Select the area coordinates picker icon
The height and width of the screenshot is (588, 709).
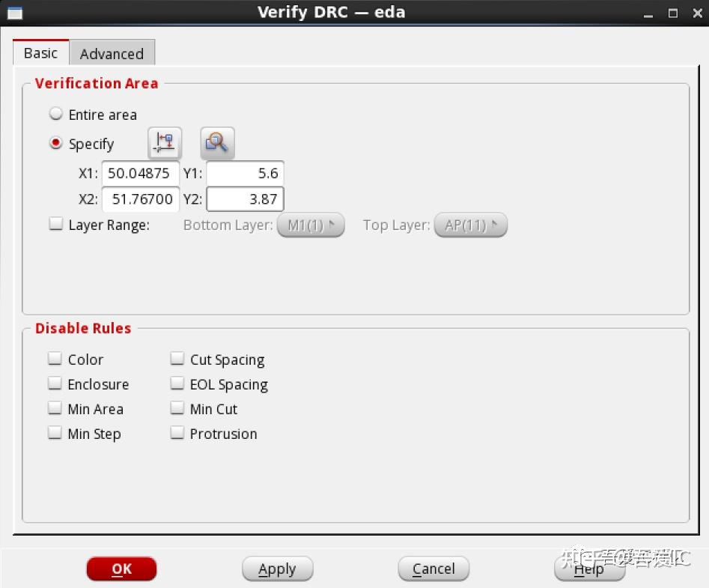[x=164, y=142]
